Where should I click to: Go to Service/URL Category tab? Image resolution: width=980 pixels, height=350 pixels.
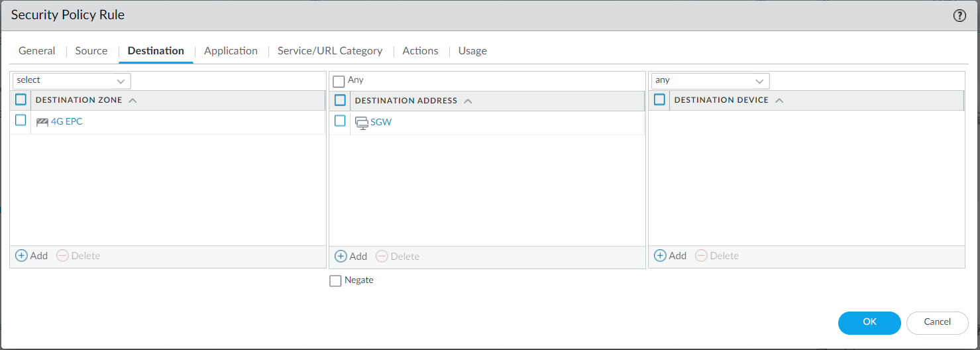pyautogui.click(x=330, y=51)
